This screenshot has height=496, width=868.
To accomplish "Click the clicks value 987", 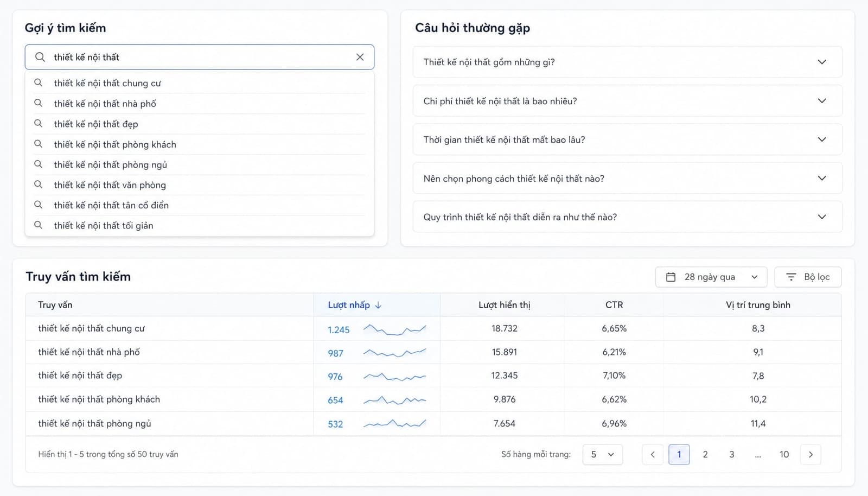I will coord(336,353).
